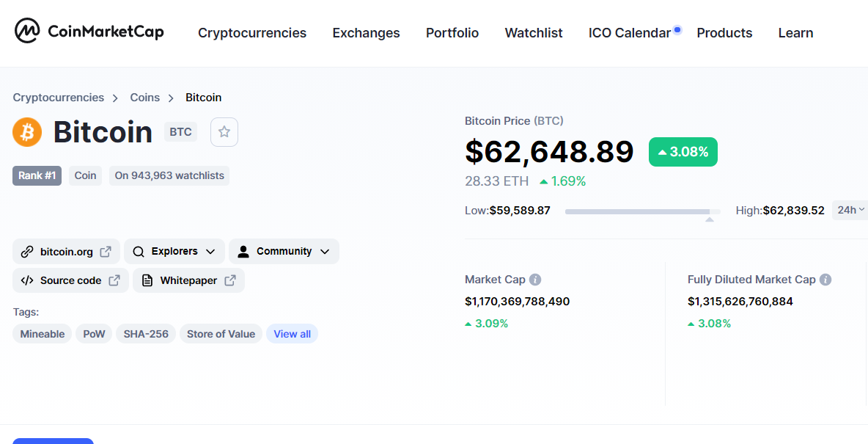Click the large Bitcoin page heading
868x444 pixels.
[103, 132]
